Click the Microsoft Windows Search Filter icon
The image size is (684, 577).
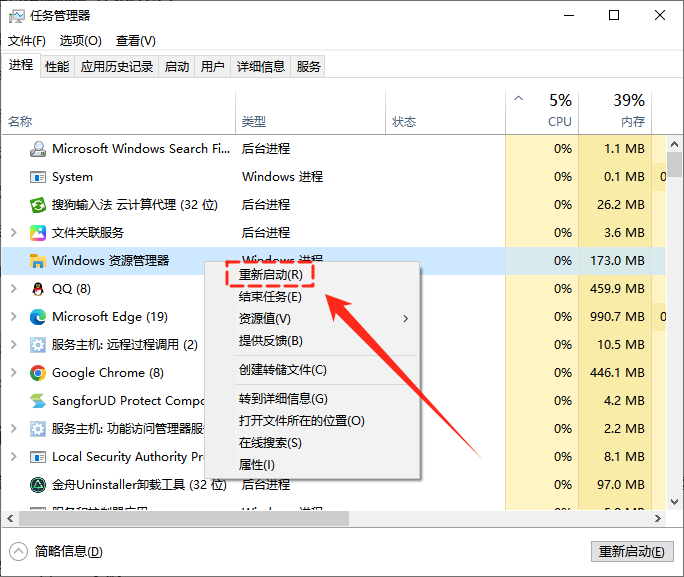click(38, 149)
